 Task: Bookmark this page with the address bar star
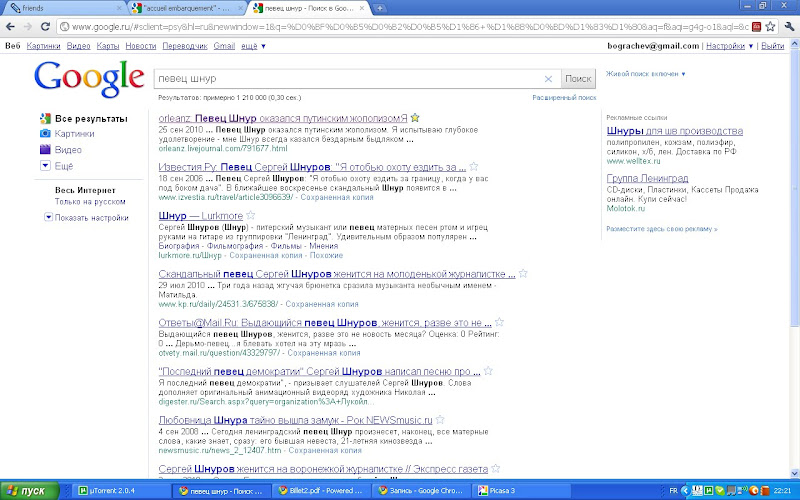pos(770,27)
